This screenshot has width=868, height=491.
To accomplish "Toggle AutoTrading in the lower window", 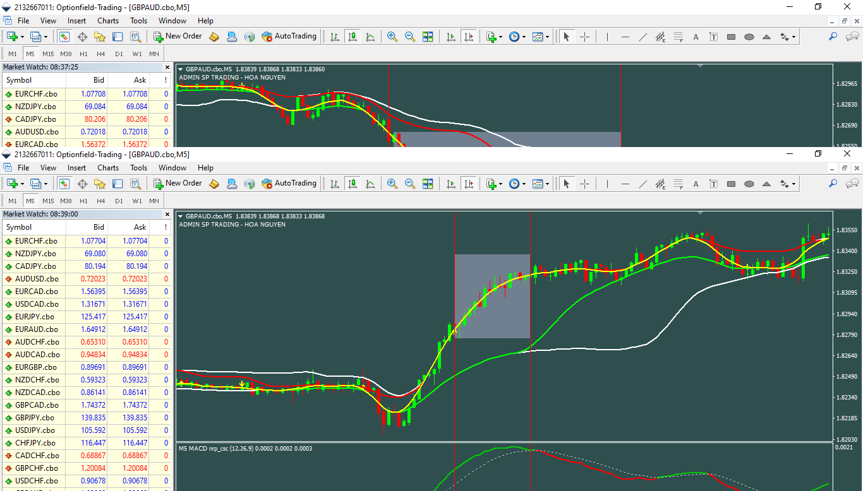I will [x=289, y=184].
